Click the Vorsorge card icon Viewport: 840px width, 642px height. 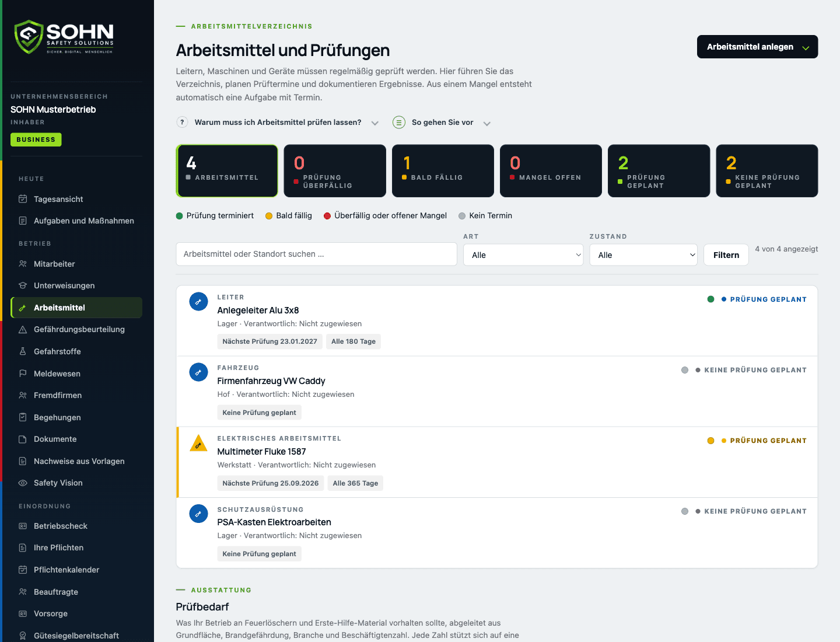pyautogui.click(x=23, y=613)
